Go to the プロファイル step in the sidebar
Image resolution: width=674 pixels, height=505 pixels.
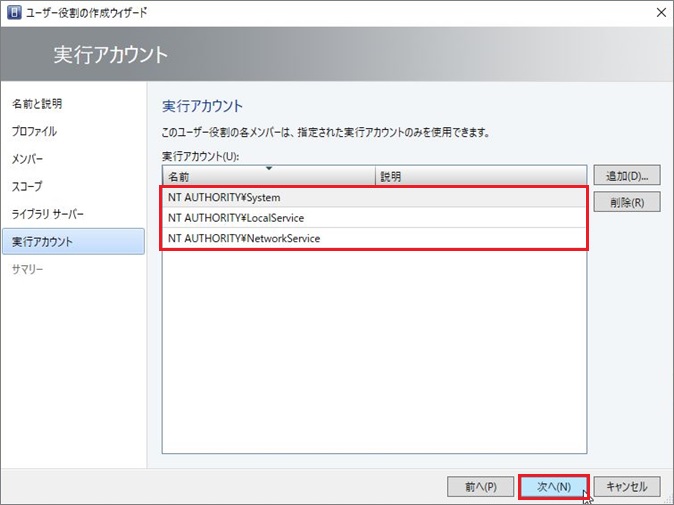(x=34, y=131)
